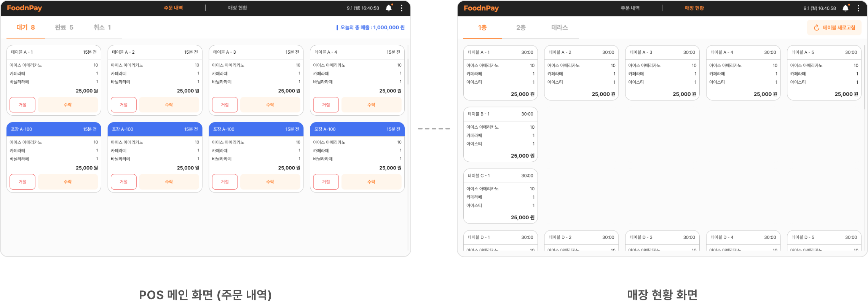Click FoodnPay logo on the order history screen
The height and width of the screenshot is (303, 868).
(24, 8)
